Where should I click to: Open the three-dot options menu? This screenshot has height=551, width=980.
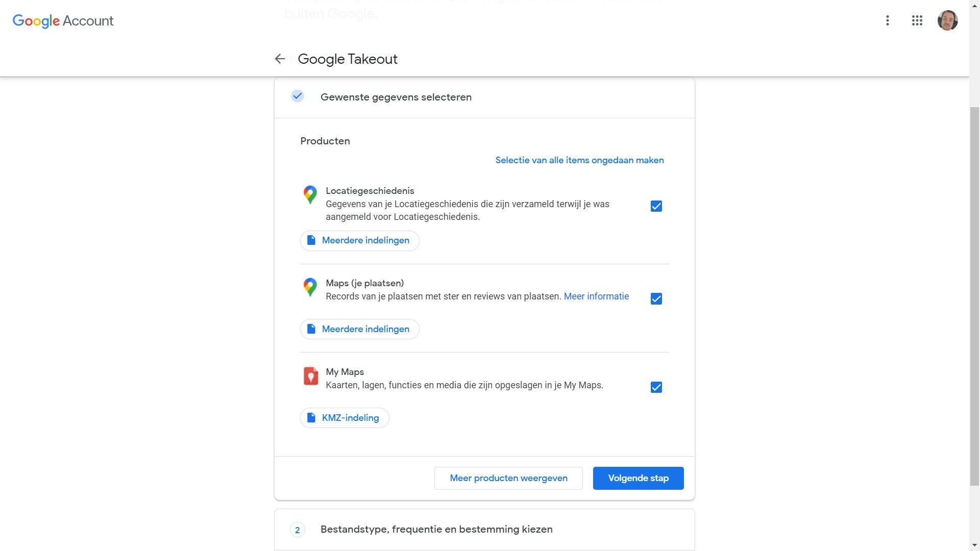click(888, 21)
